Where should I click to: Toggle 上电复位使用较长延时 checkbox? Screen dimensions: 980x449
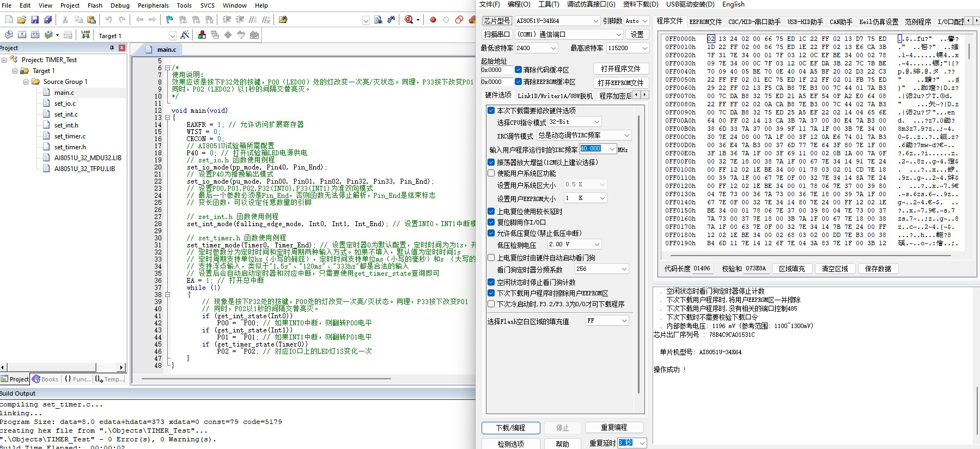click(x=491, y=211)
